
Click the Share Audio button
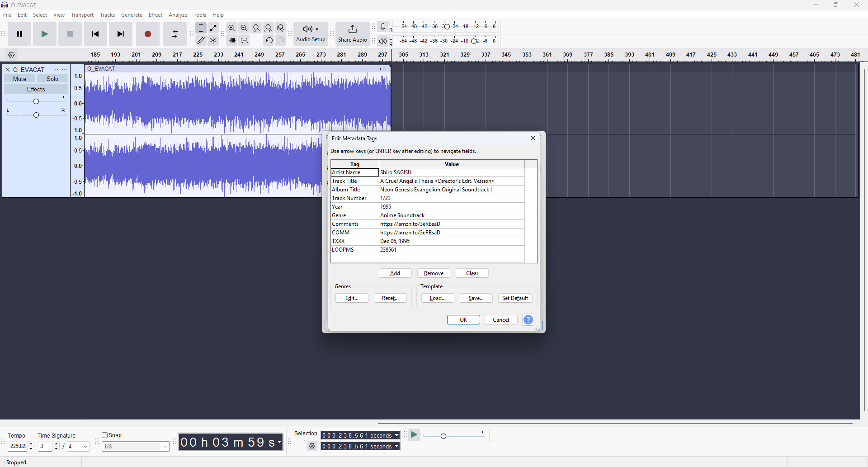(353, 34)
